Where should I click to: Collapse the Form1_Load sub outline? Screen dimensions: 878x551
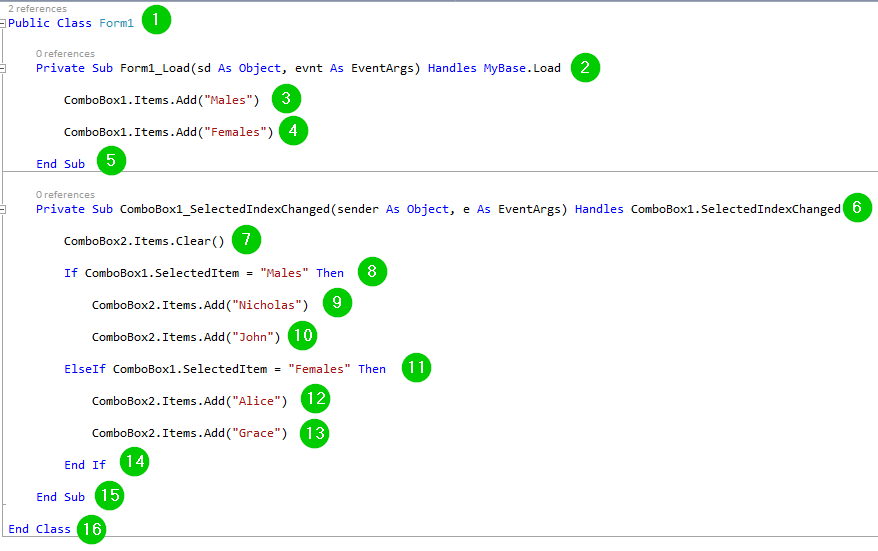(4, 69)
